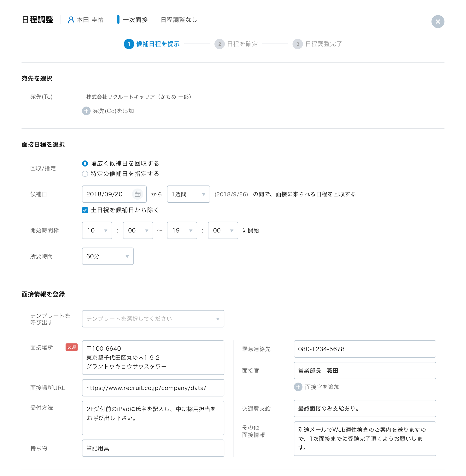This screenshot has height=476, width=466.
Task: Open the 1週間 period dropdown
Action: 188,194
